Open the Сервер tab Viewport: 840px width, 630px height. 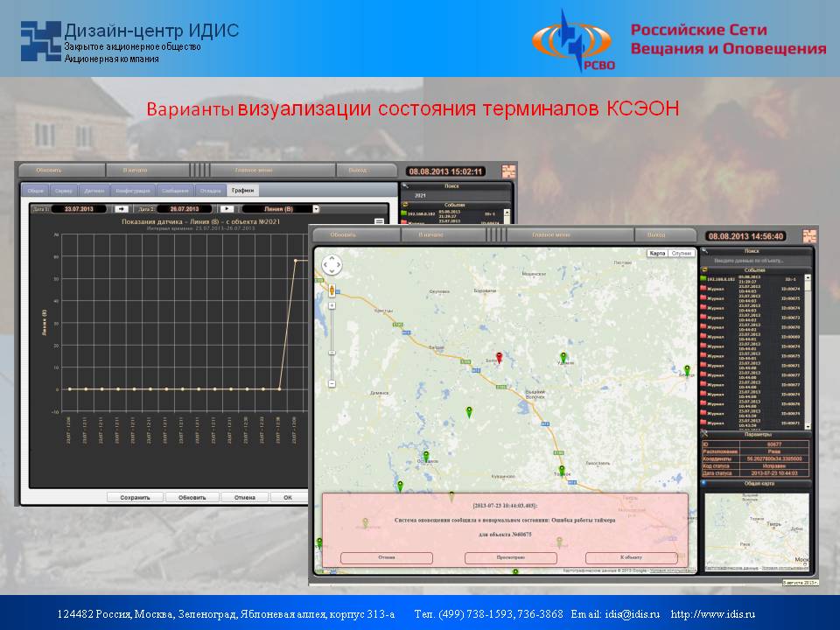(x=64, y=191)
